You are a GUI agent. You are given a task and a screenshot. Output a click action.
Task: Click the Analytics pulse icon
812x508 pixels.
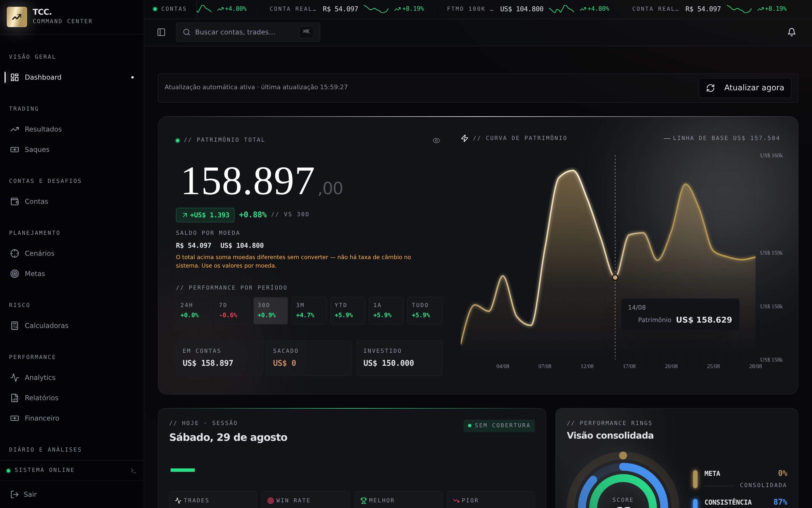(x=14, y=377)
